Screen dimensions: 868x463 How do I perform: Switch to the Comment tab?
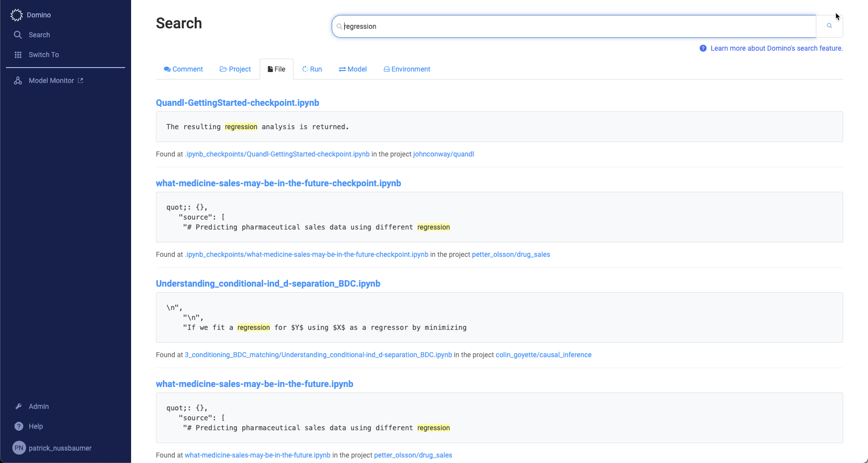[183, 69]
